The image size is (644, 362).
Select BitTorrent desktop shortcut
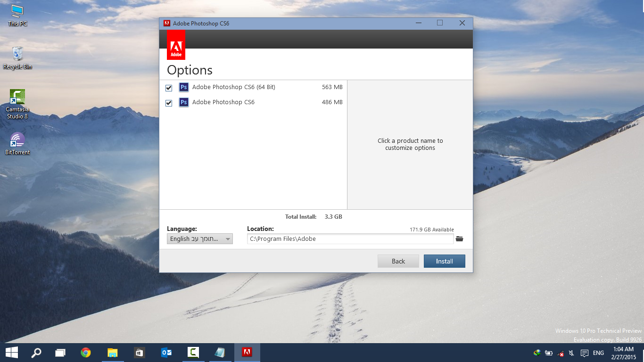point(17,143)
